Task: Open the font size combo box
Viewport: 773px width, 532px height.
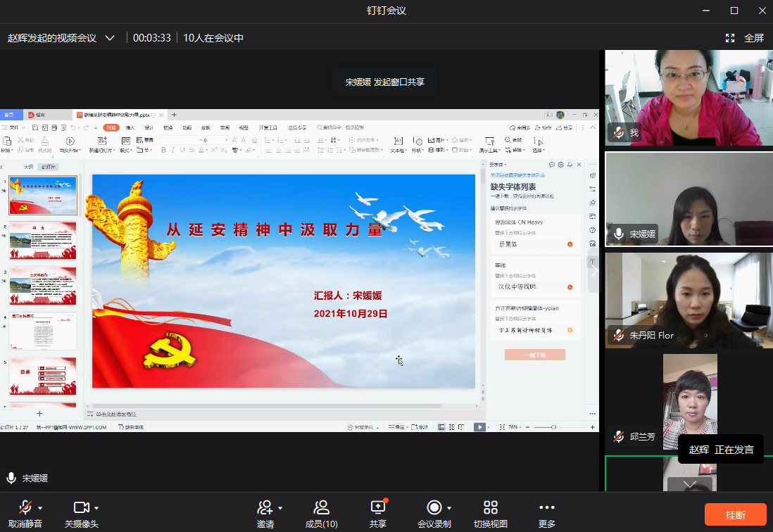Action: (x=216, y=140)
